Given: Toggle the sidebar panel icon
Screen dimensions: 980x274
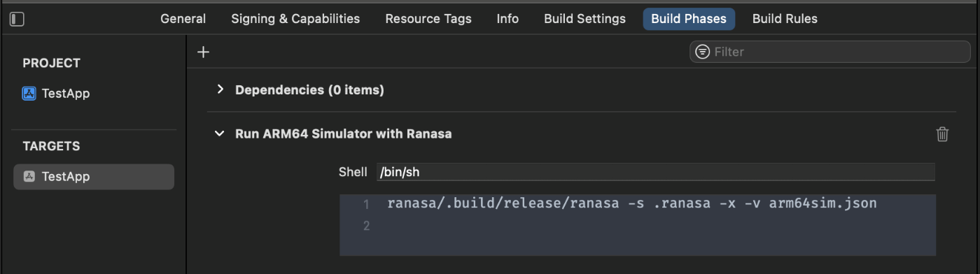Looking at the screenshot, I should click(x=17, y=20).
